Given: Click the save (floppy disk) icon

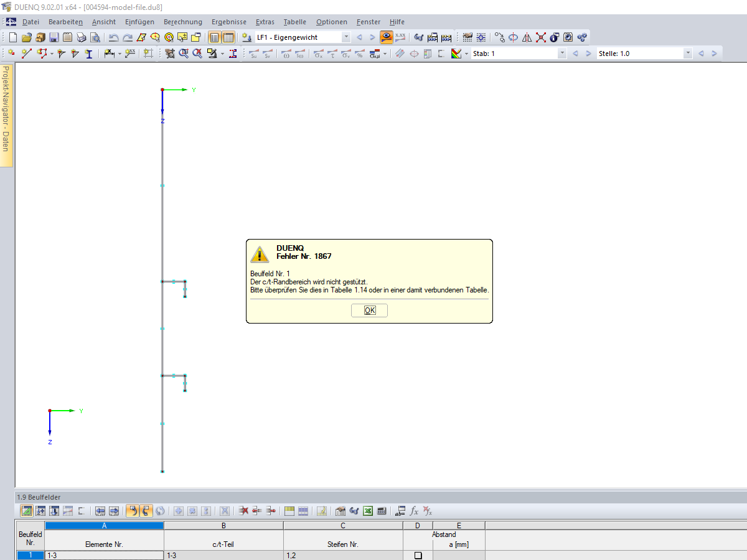Looking at the screenshot, I should [x=54, y=37].
